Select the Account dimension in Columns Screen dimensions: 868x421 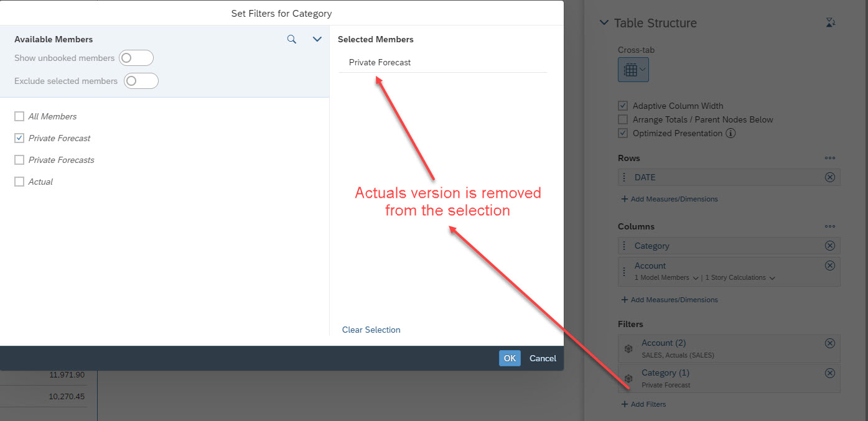pyautogui.click(x=650, y=266)
